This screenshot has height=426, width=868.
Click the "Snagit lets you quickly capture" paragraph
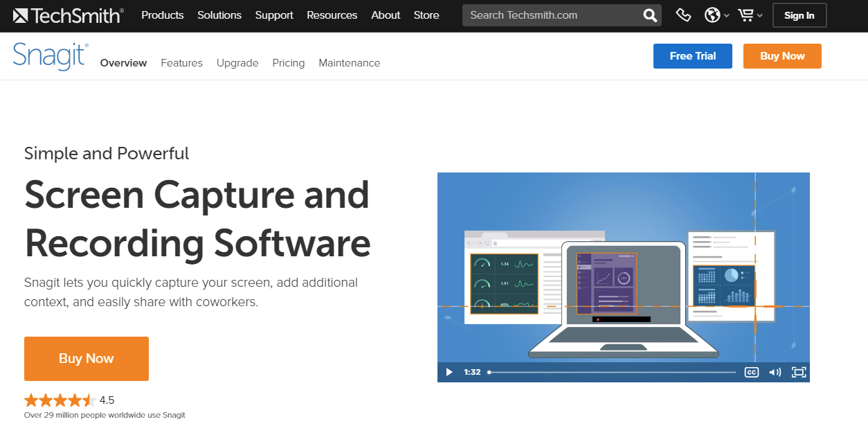pyautogui.click(x=191, y=292)
